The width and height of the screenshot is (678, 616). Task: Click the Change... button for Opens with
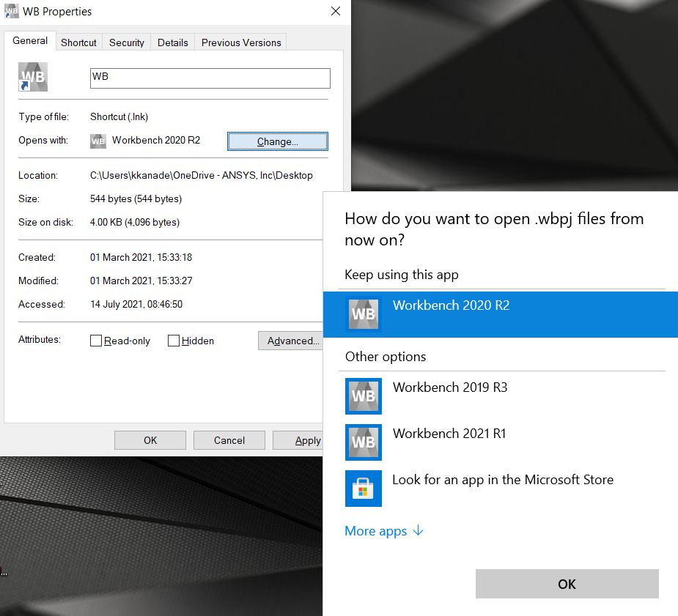[278, 141]
